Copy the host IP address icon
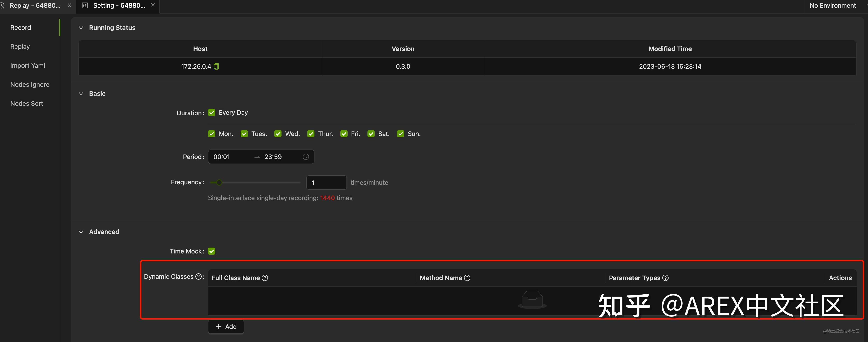Screen dimensions: 868x342 [216, 66]
